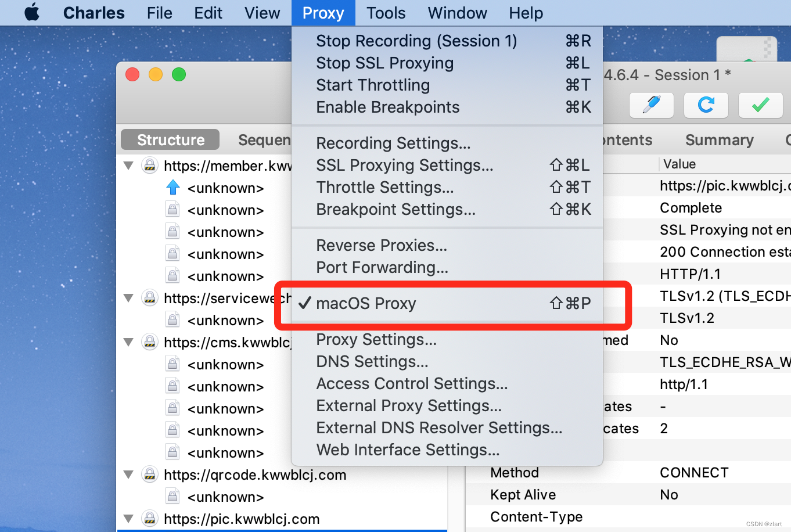Choose Start Throttling
Image resolution: width=791 pixels, height=532 pixels.
447,85
